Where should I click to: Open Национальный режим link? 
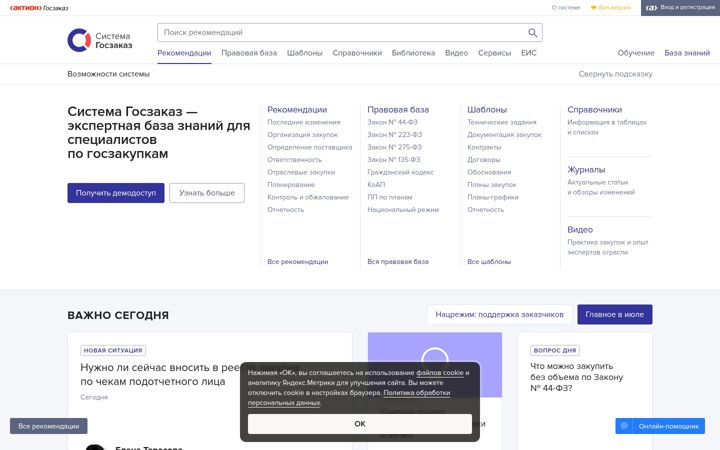[403, 209]
